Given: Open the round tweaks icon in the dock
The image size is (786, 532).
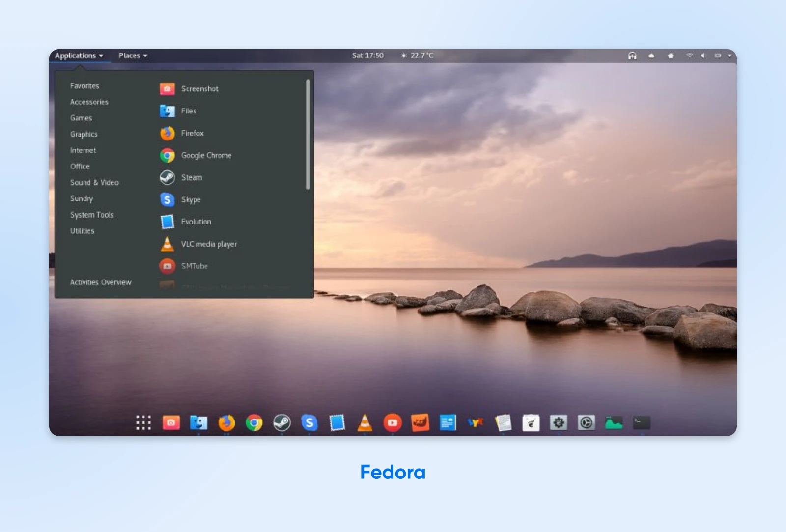Looking at the screenshot, I should pyautogui.click(x=586, y=422).
